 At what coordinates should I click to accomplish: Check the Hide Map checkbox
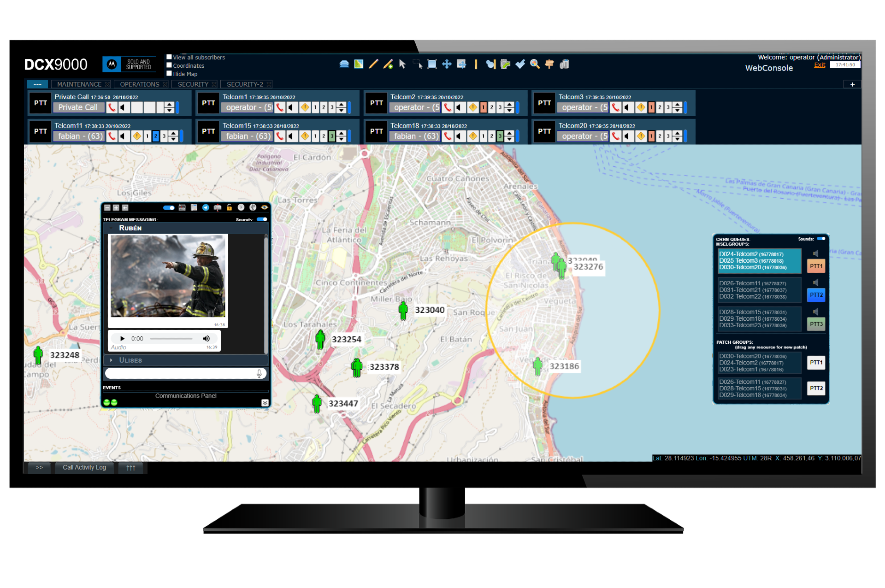click(x=169, y=74)
